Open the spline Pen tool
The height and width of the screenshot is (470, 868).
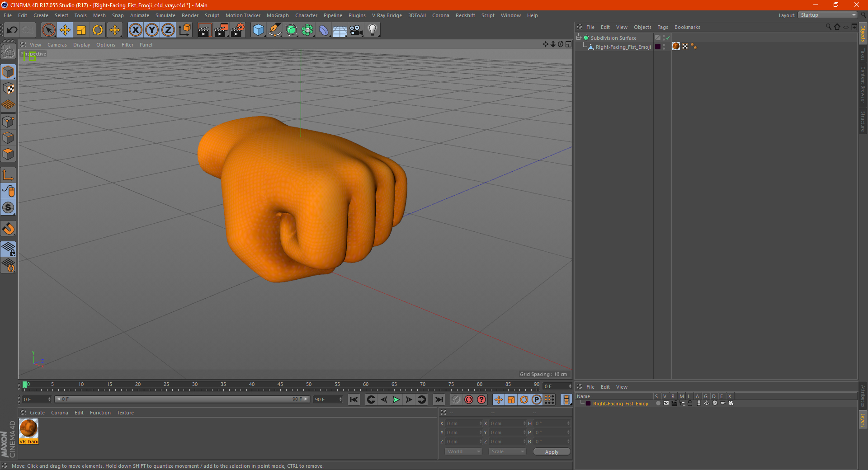[x=274, y=30]
